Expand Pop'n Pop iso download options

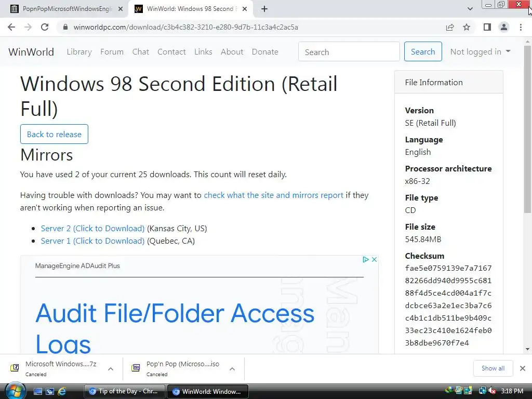coord(232,369)
